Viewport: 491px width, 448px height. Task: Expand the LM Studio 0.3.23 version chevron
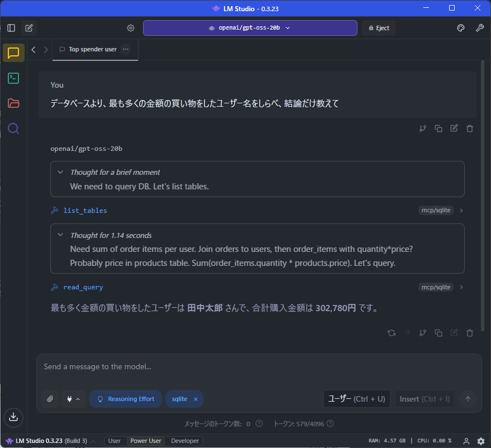pos(93,441)
